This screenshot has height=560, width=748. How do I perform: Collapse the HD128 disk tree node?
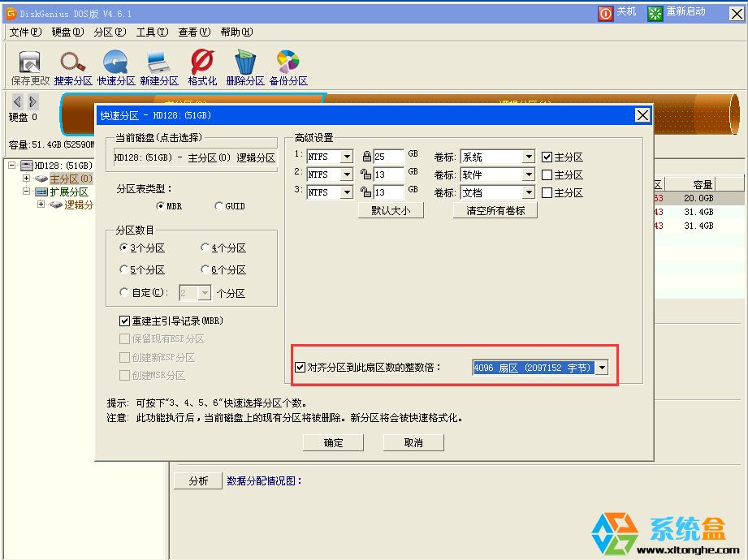12,166
